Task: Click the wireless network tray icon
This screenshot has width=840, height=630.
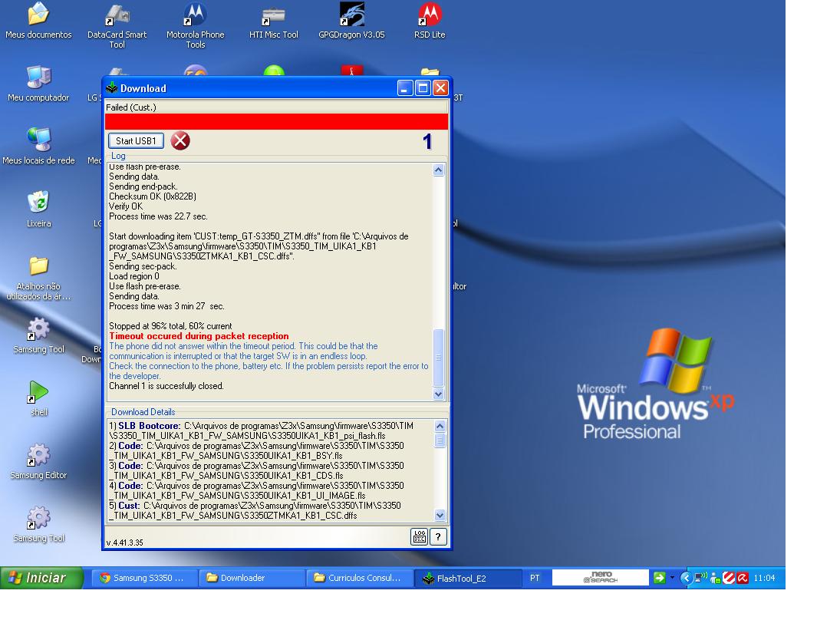Action: point(700,578)
